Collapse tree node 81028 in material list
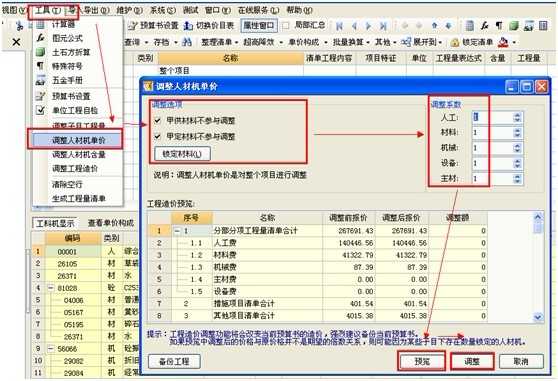 pyautogui.click(x=51, y=288)
